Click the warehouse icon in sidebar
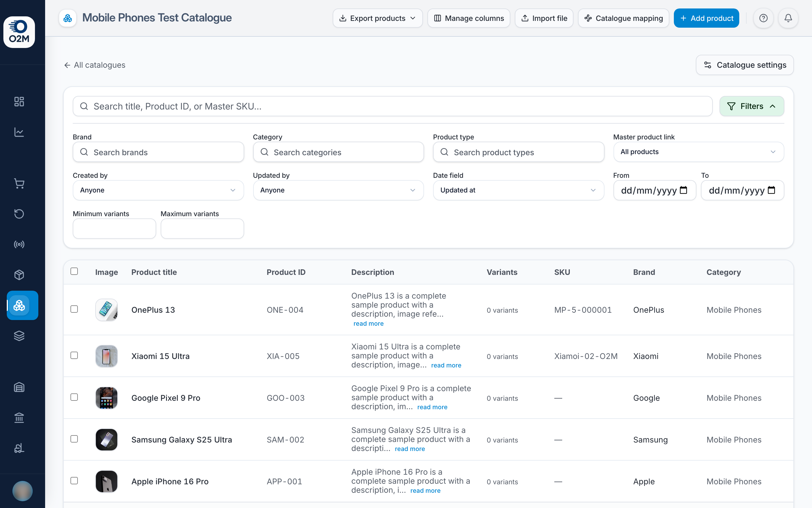Viewport: 812px width, 508px height. coord(19,387)
